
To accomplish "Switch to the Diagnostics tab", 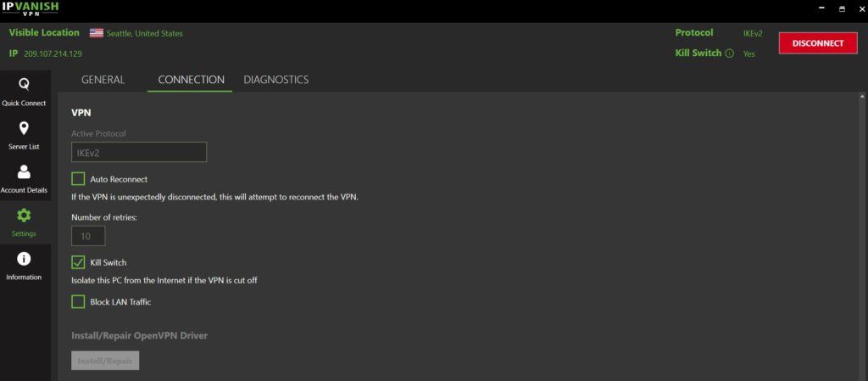I will coord(275,80).
